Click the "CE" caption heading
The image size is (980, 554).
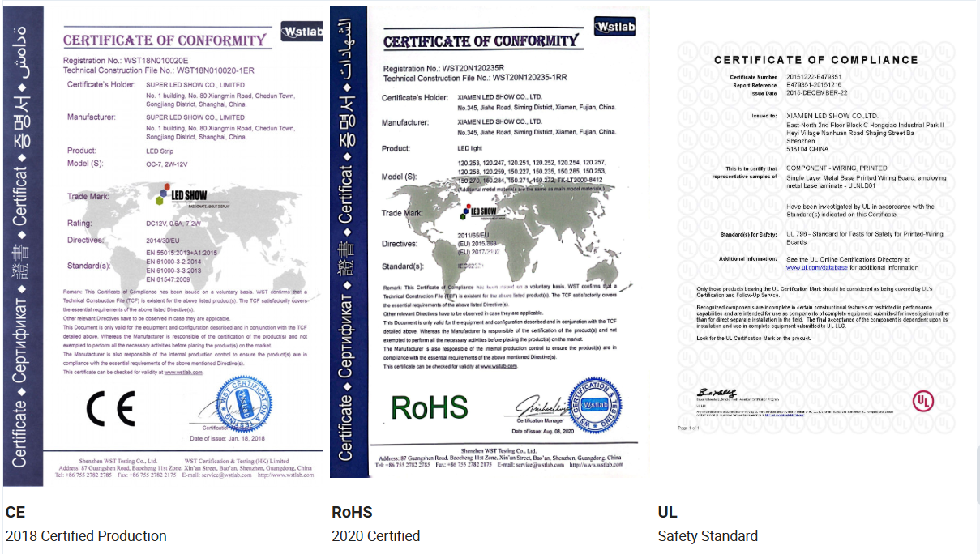point(15,512)
